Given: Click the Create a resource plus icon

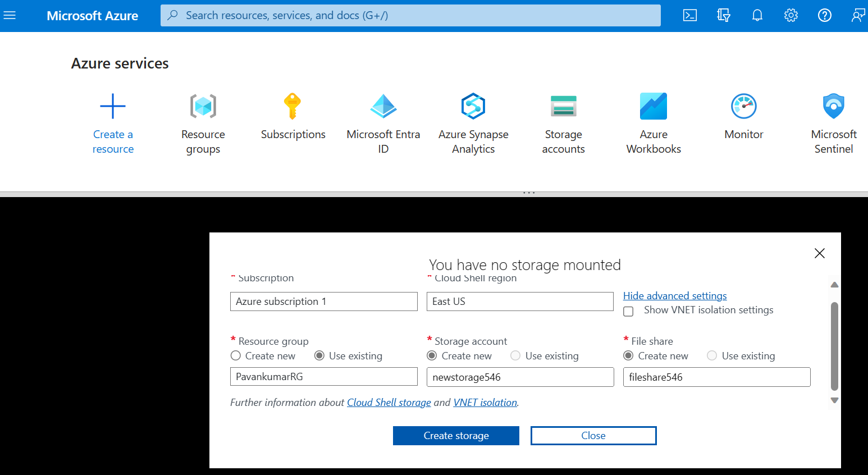Looking at the screenshot, I should [113, 106].
